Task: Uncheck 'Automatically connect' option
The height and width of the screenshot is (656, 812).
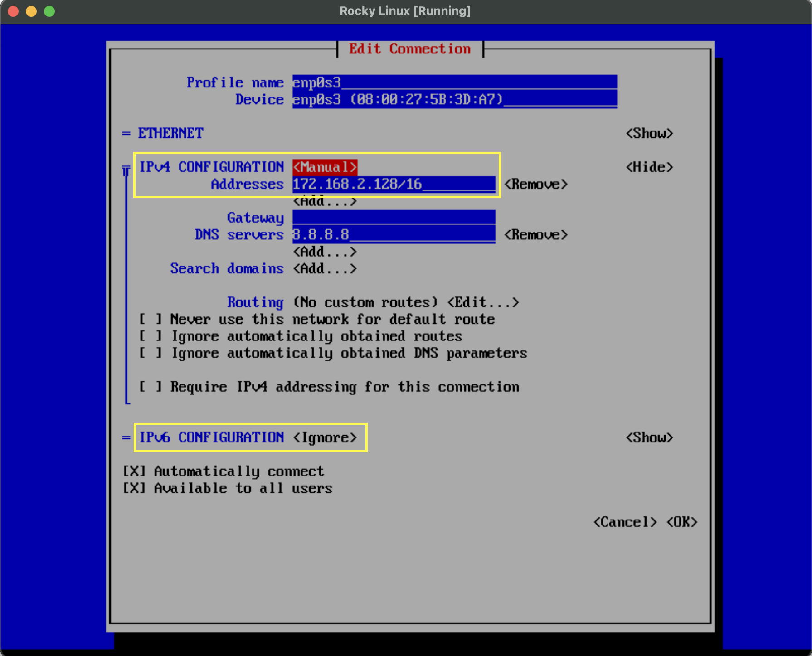Action: click(134, 471)
